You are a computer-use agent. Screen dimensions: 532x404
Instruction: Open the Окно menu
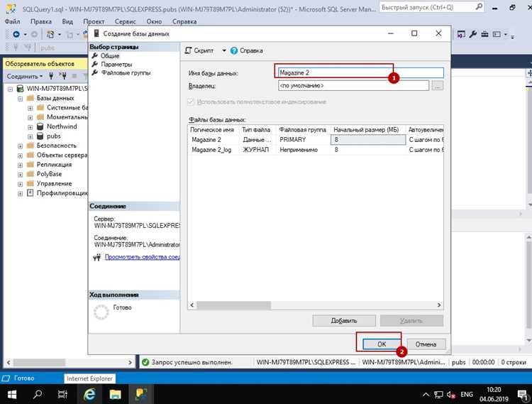(154, 21)
